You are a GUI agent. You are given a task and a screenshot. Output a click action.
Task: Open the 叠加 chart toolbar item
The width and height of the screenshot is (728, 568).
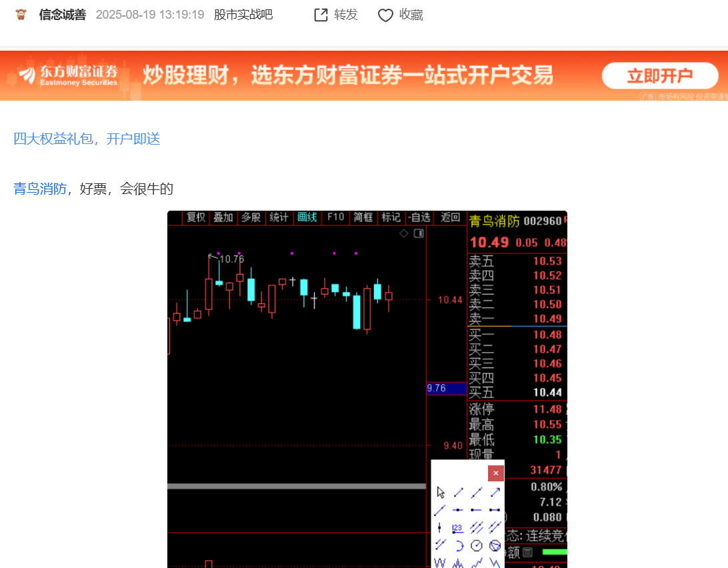coord(223,217)
